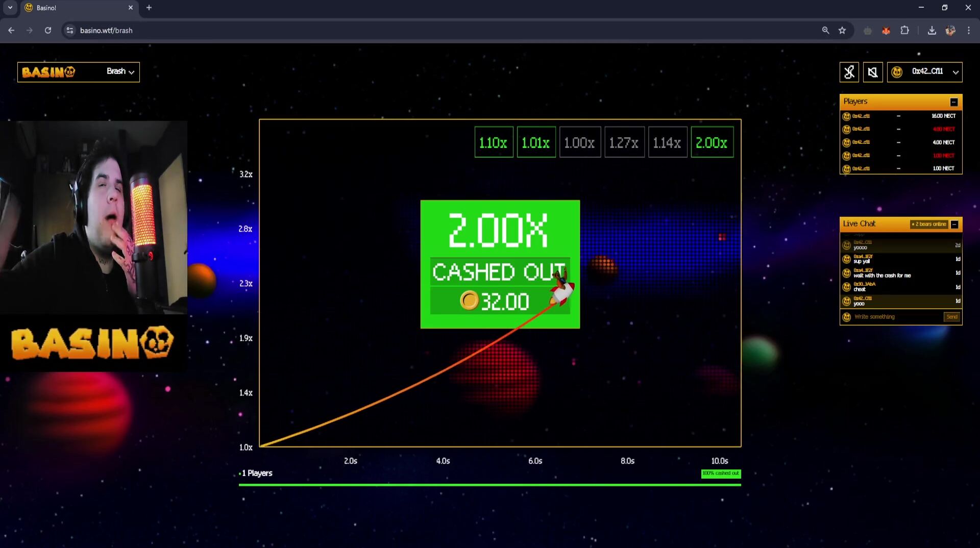Click the white 1.00 NECT player amount
Viewport: 980px width, 548px height.
click(944, 168)
